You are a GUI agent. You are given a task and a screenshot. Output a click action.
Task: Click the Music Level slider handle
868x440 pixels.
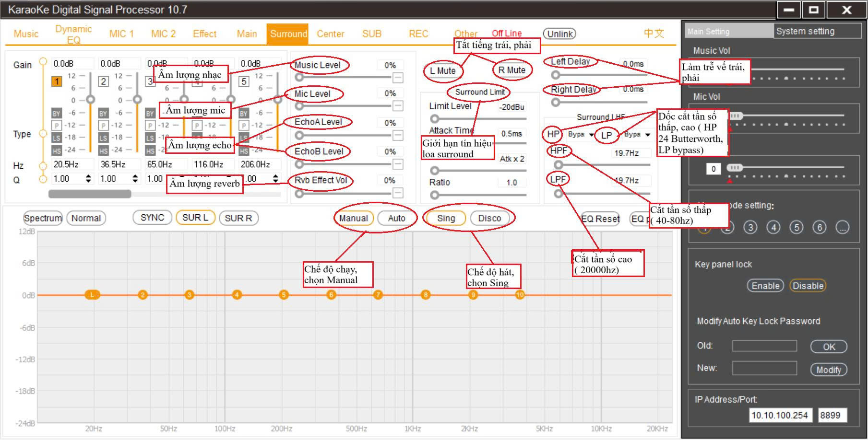pyautogui.click(x=299, y=77)
